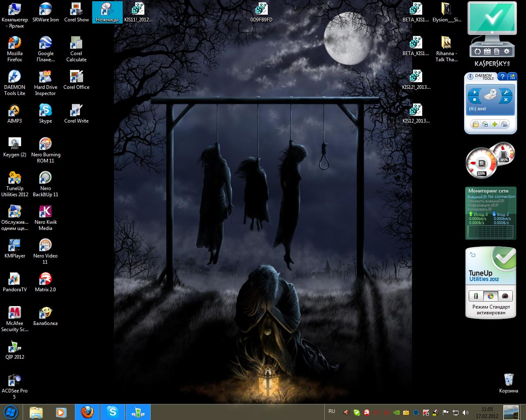Select TuneUp gadget Standard mode button

coord(491,296)
